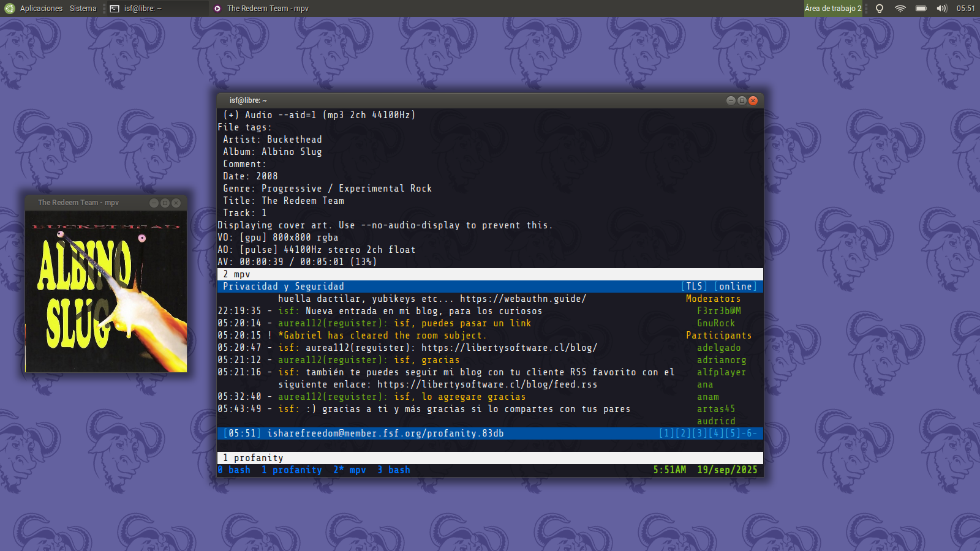Click the mpv player icon in taskbar
The height and width of the screenshot is (551, 980).
pos(217,9)
